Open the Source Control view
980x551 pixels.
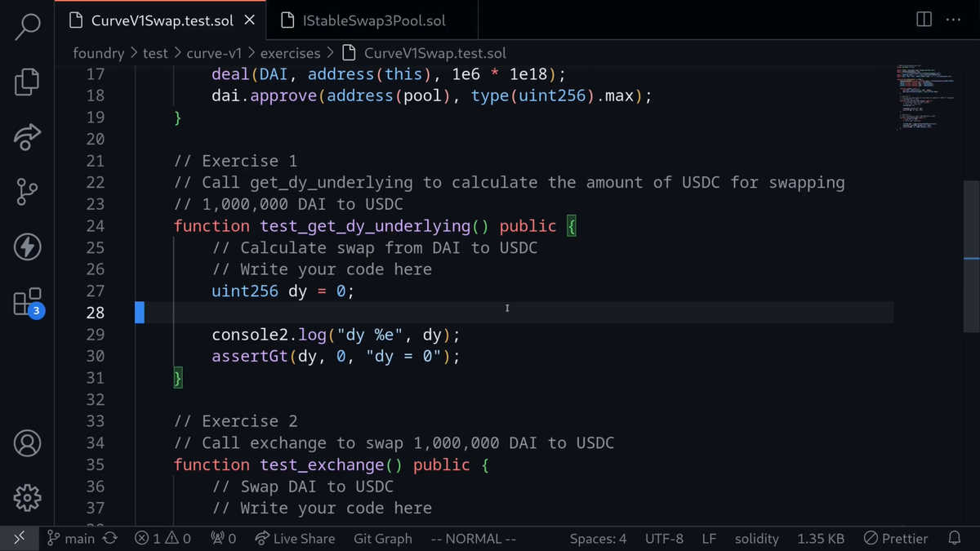point(27,192)
